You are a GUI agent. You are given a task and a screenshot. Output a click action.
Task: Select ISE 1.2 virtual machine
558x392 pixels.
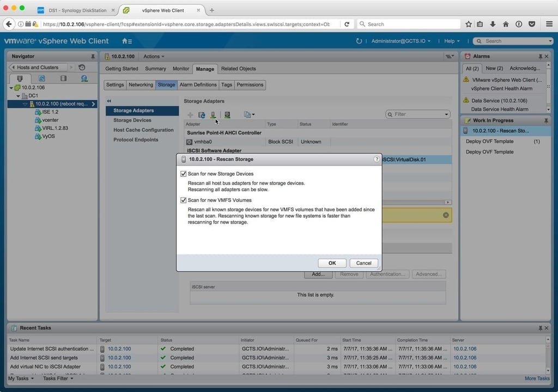click(50, 112)
